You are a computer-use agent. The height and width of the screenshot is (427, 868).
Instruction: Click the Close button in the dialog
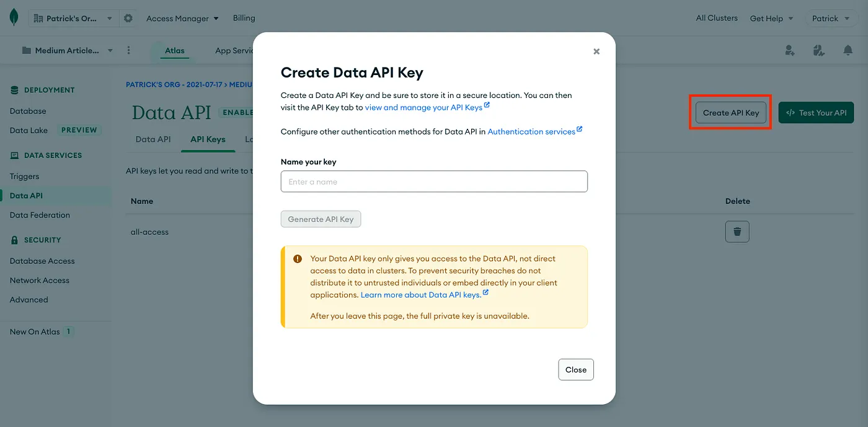576,369
